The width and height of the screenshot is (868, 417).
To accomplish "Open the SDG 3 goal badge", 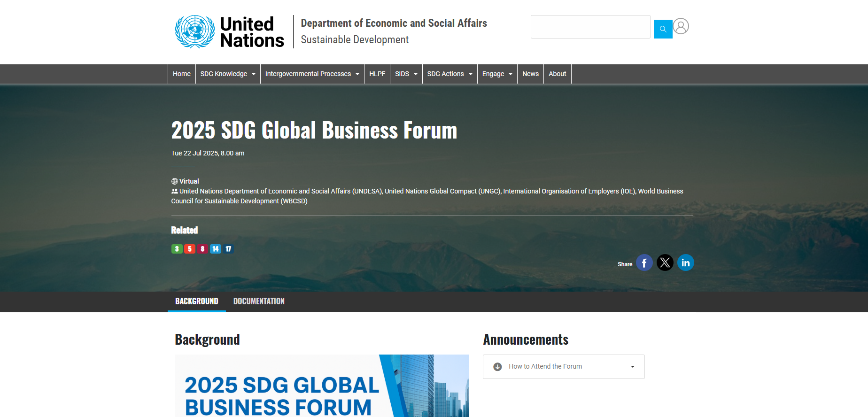I will (x=177, y=249).
